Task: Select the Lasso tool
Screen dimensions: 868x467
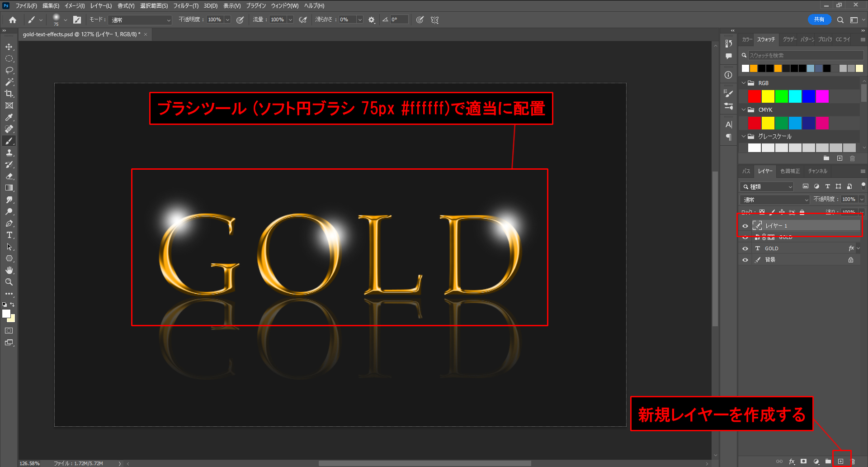Action: click(9, 71)
